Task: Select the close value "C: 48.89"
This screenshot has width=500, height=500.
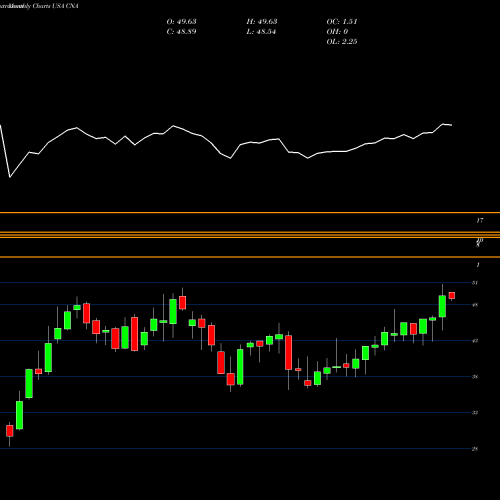Action: (x=181, y=32)
